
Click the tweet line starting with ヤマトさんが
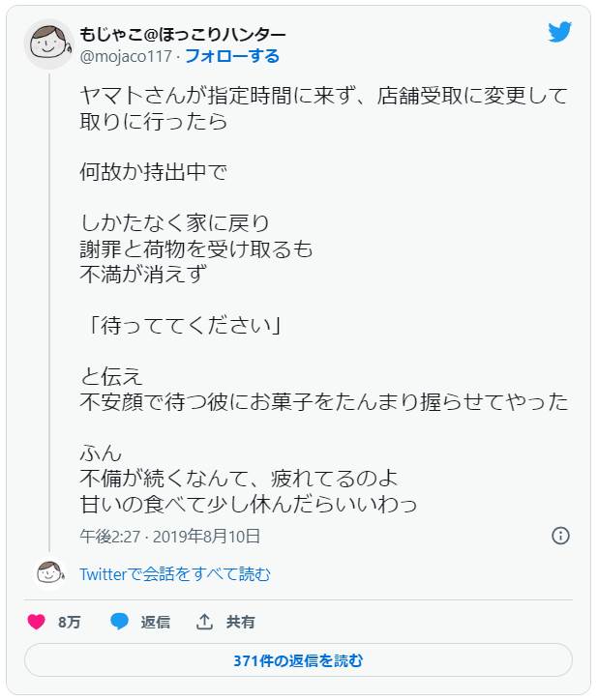coord(323,96)
